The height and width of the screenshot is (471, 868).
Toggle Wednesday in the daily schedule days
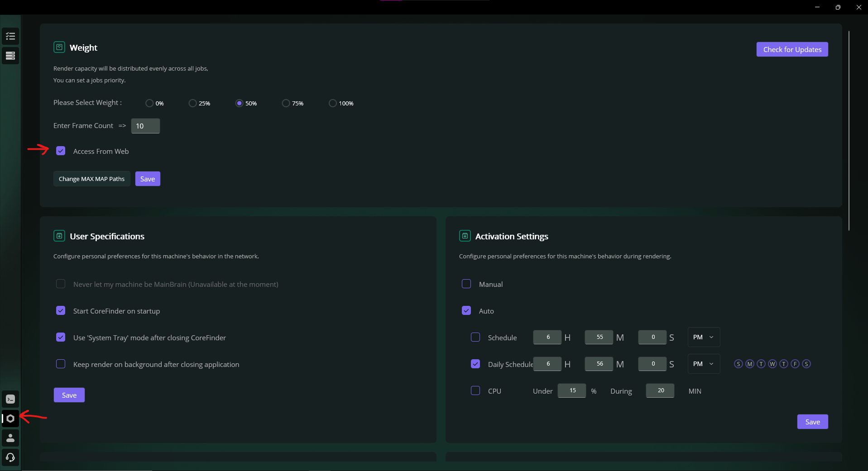point(772,363)
